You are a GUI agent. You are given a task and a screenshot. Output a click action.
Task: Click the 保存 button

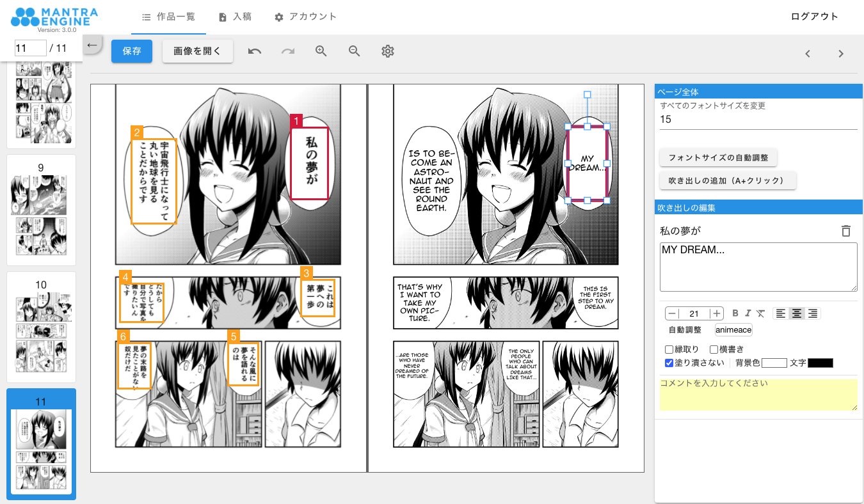coord(132,51)
